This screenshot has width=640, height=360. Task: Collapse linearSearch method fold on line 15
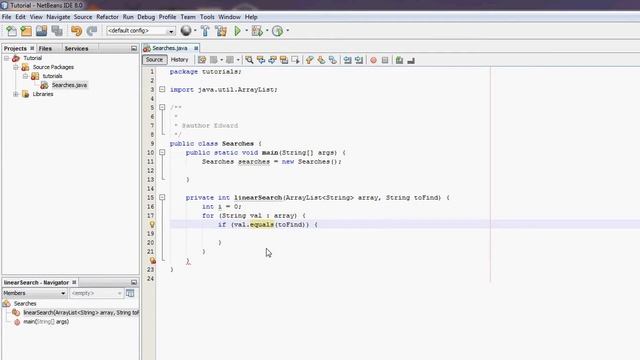(162, 197)
